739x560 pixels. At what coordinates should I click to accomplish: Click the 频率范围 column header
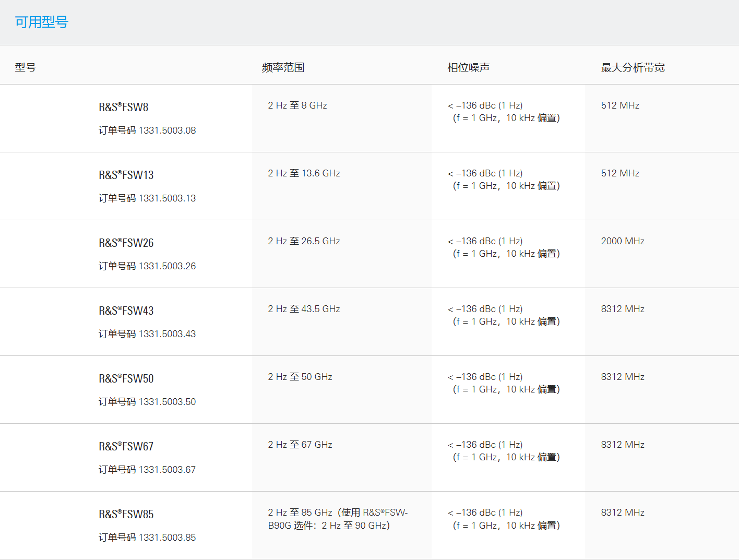(x=283, y=67)
